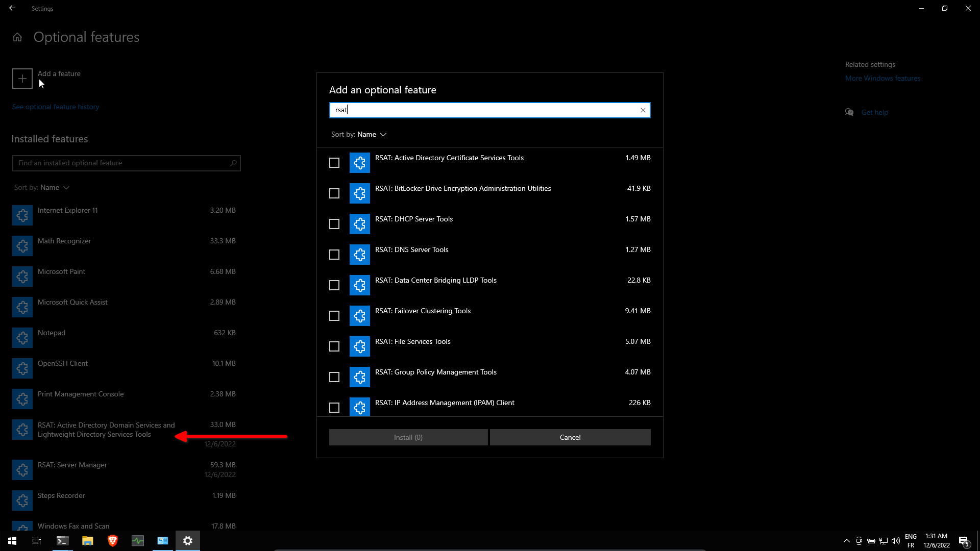Clear the rsat search text with the X icon
This screenshot has width=980, height=551.
[643, 110]
